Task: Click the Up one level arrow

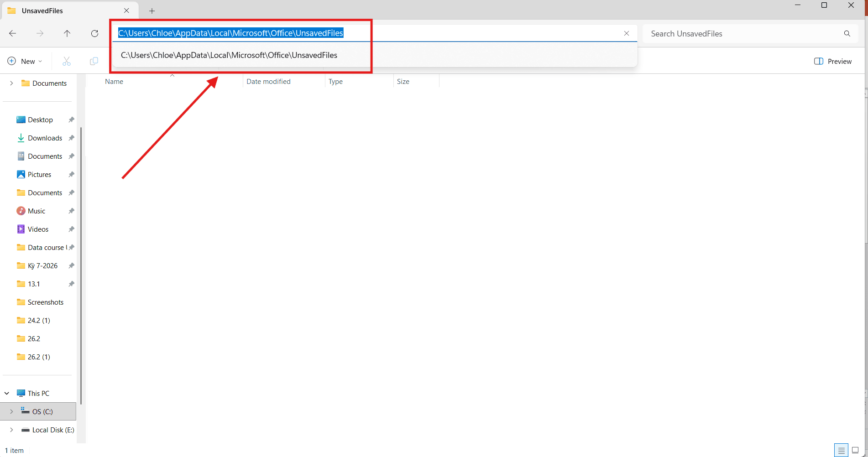Action: click(x=67, y=33)
